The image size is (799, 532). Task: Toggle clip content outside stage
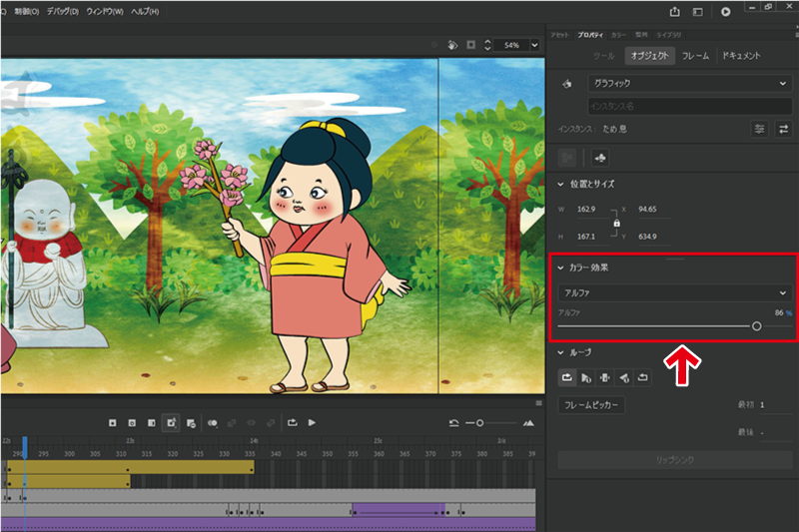(x=470, y=45)
